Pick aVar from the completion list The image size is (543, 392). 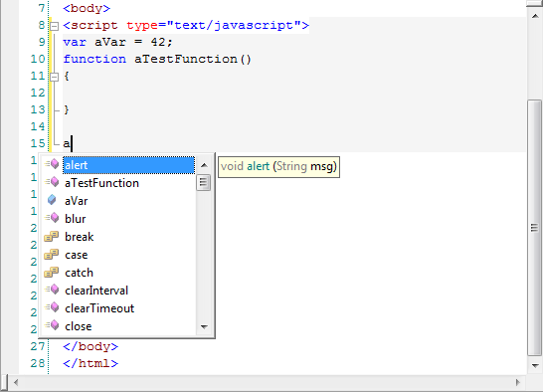point(77,201)
